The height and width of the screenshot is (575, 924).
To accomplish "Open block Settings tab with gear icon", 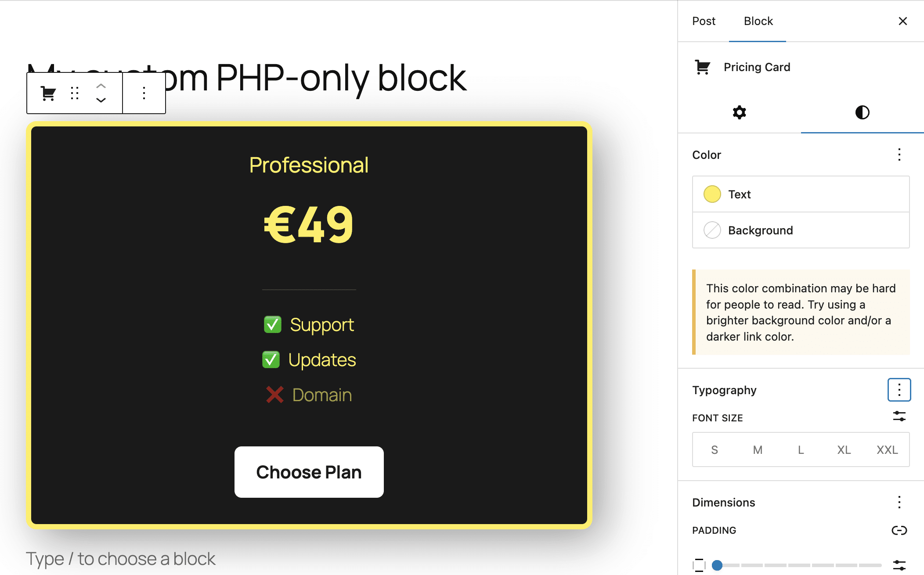I will point(739,113).
